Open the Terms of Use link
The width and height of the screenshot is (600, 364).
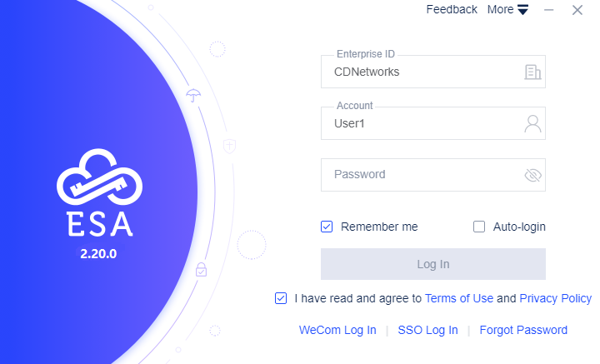(459, 298)
